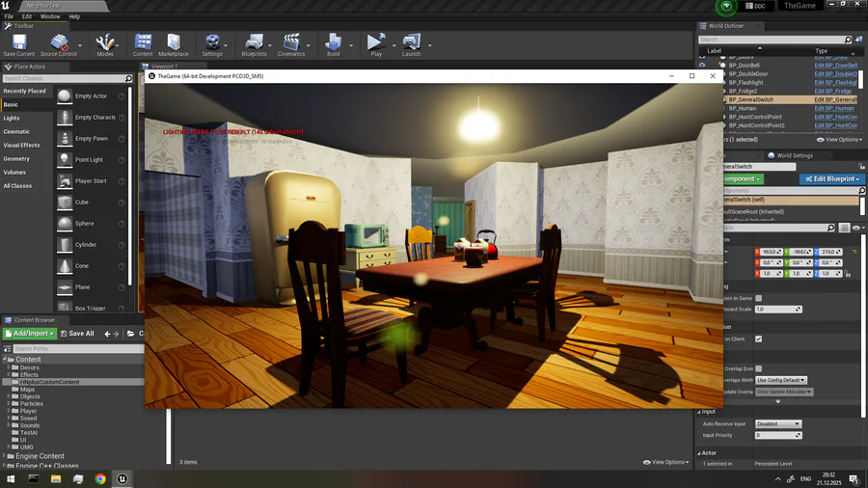
Task: Collapse the Input section in Details
Action: coord(699,412)
